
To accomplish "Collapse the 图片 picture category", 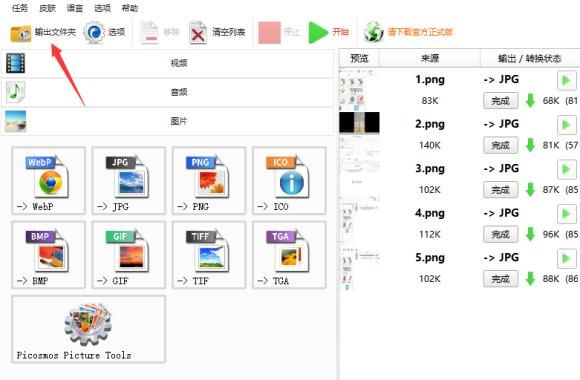I will point(167,121).
